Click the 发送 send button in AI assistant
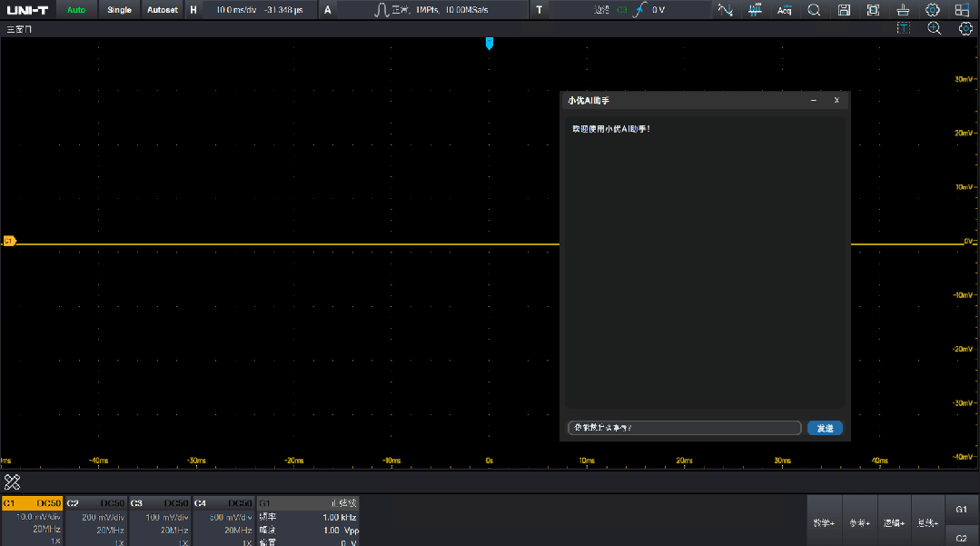980x546 pixels. pyautogui.click(x=825, y=428)
